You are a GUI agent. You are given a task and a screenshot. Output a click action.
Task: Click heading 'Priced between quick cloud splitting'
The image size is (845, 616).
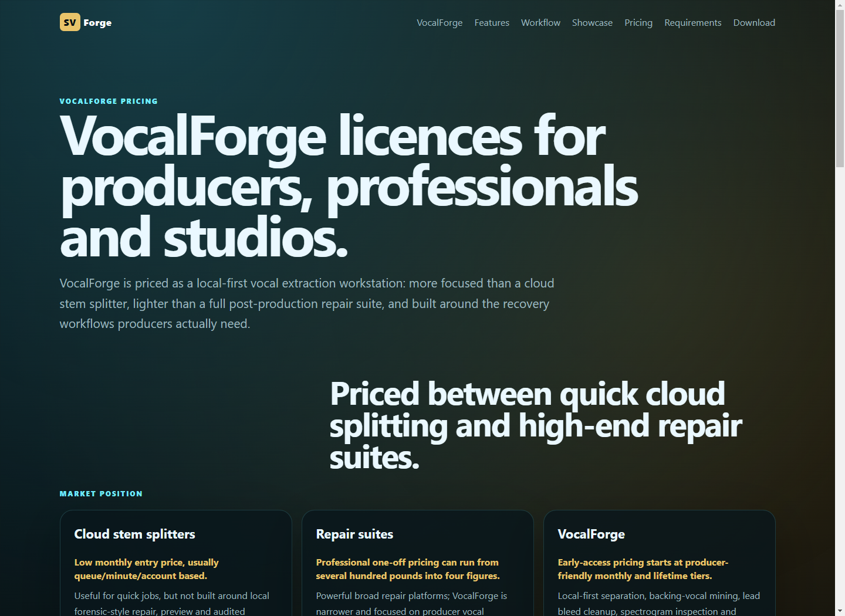tap(535, 425)
